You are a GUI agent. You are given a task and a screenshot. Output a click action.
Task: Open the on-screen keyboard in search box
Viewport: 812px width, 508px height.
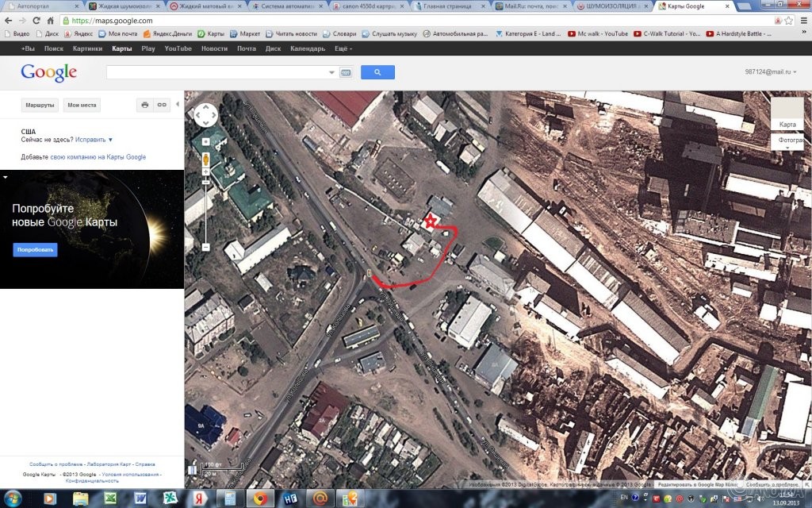[x=346, y=72]
